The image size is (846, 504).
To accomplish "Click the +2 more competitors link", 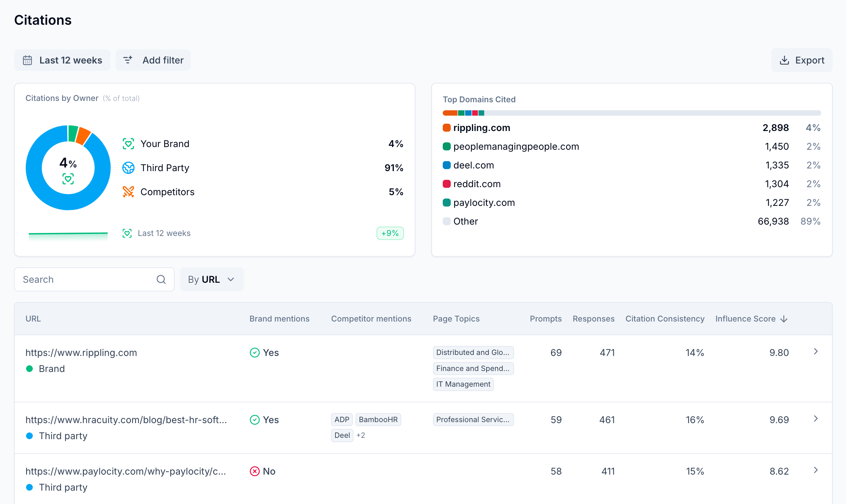I will [x=360, y=435].
